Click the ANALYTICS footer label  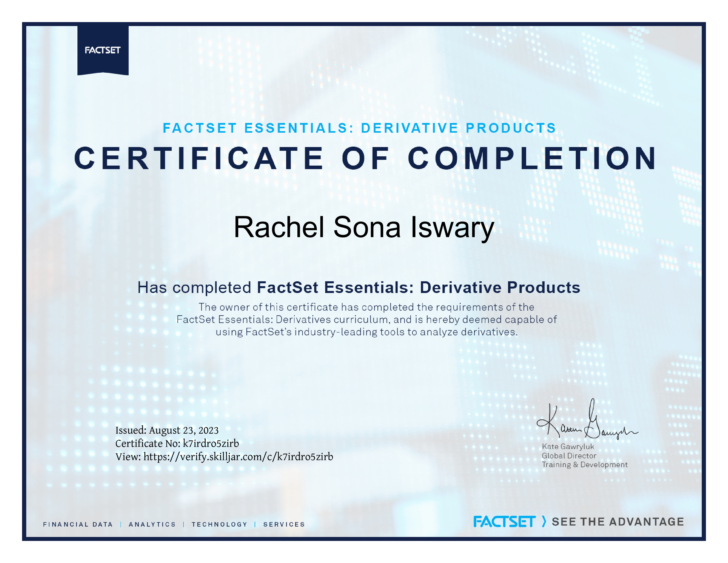coord(152,524)
